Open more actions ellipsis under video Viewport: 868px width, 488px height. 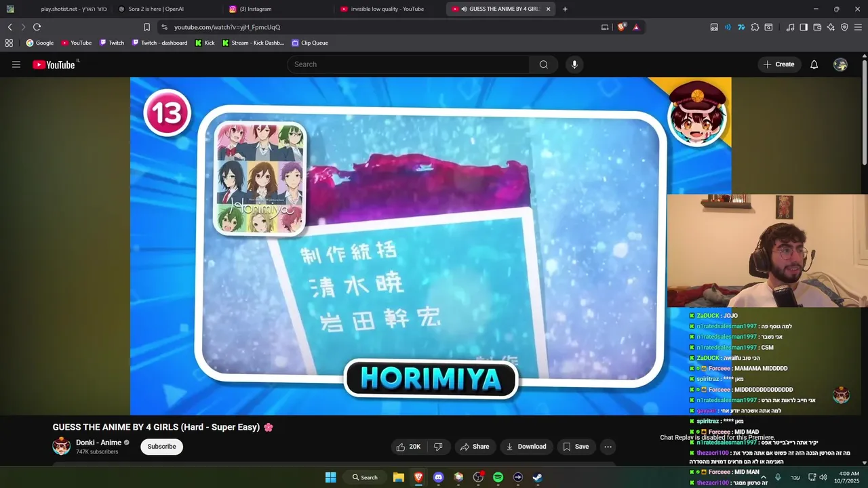point(608,447)
